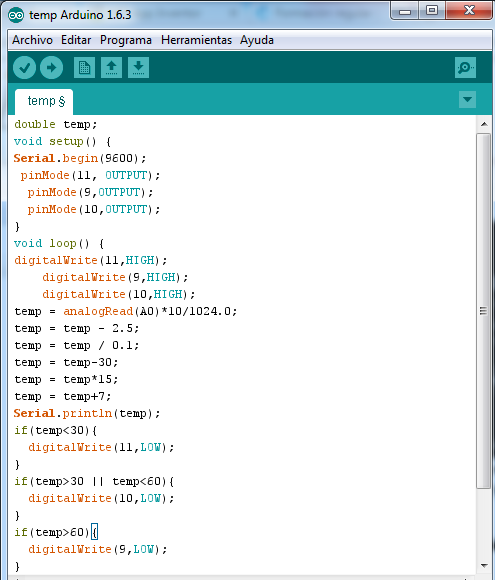The width and height of the screenshot is (495, 580).
Task: Click the analogRead(A0)*10/1024.0 line
Action: tap(125, 312)
